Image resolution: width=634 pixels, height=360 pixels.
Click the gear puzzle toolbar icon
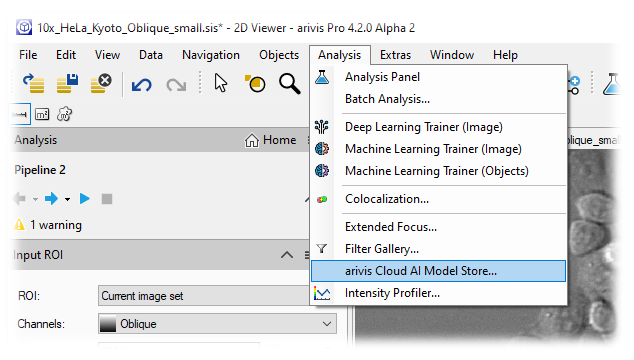64,114
